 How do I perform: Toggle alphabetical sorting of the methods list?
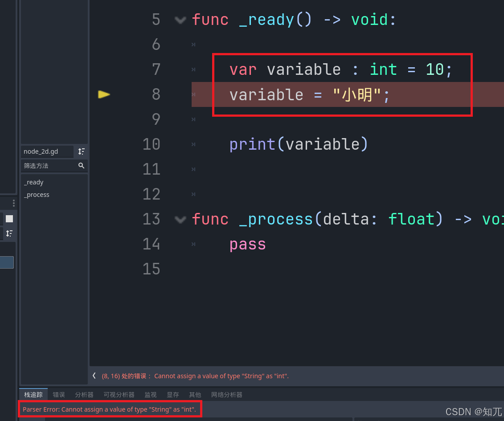click(x=81, y=151)
